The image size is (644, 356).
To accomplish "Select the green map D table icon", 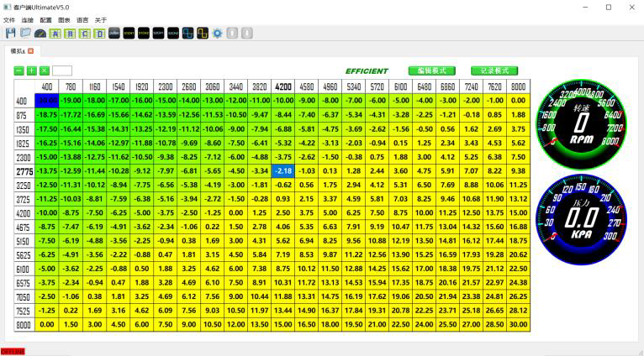I will pyautogui.click(x=99, y=32).
